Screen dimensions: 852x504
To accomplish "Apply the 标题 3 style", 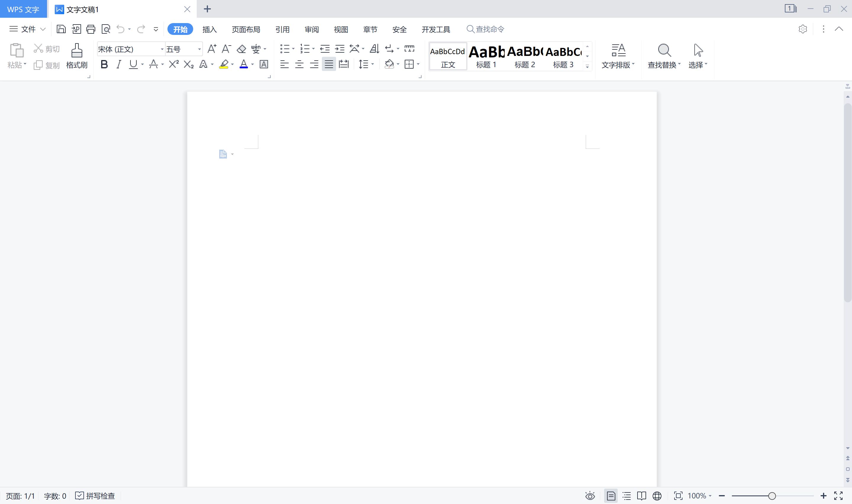I will point(563,56).
